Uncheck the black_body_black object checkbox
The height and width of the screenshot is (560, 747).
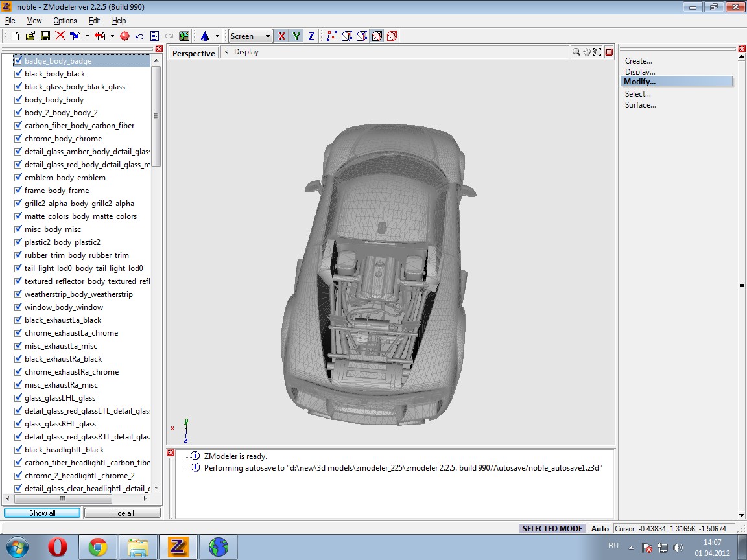[18, 74]
